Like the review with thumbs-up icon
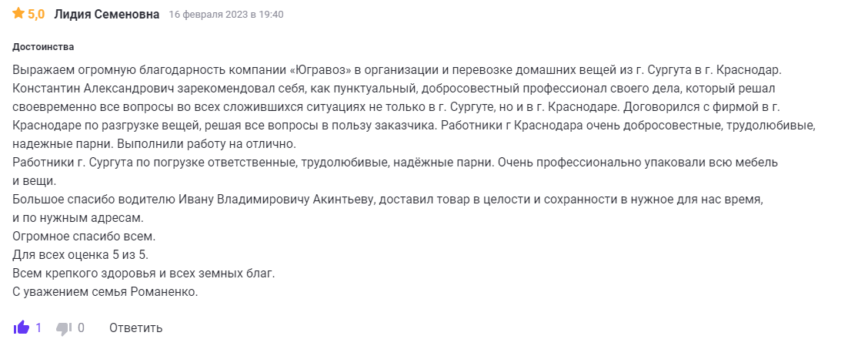Image resolution: width=868 pixels, height=356 pixels. [21, 328]
